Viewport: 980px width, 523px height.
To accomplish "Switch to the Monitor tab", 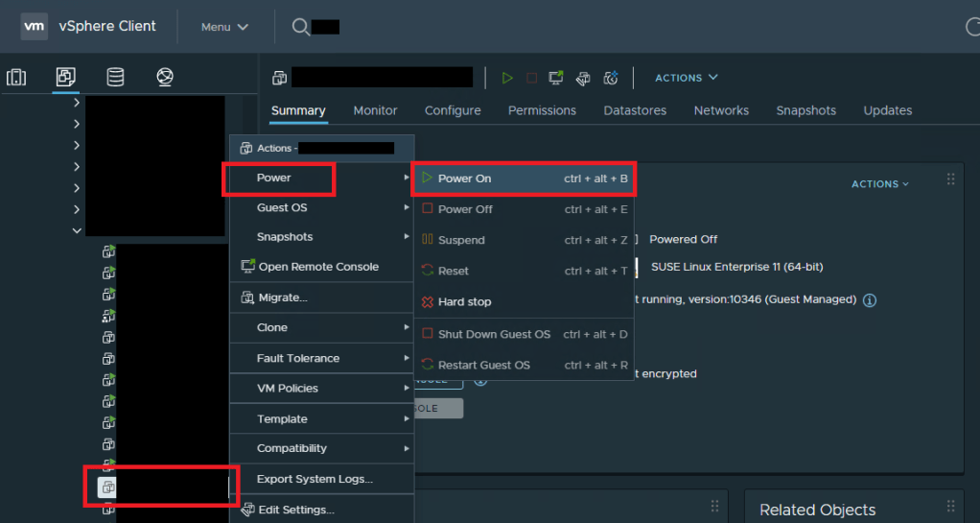I will pos(375,110).
